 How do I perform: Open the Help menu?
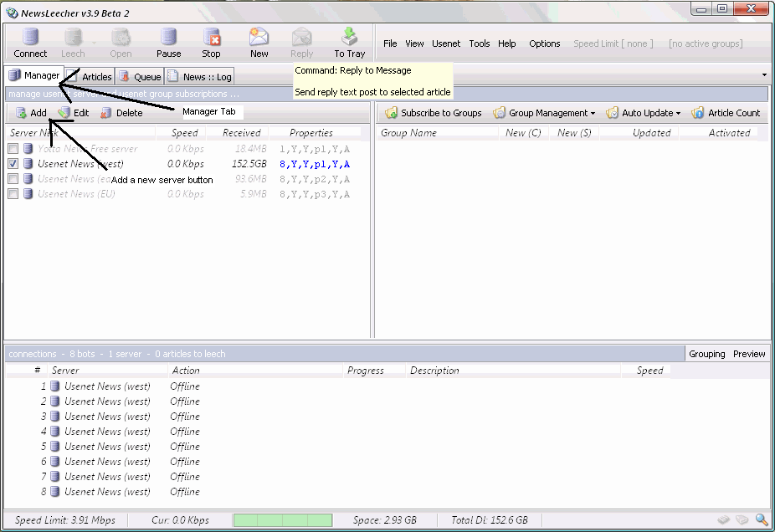(x=506, y=43)
